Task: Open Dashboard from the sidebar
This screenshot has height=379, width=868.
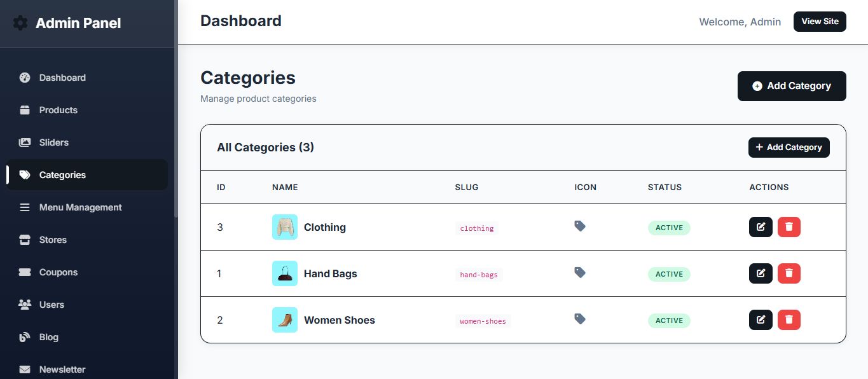Action: coord(62,78)
